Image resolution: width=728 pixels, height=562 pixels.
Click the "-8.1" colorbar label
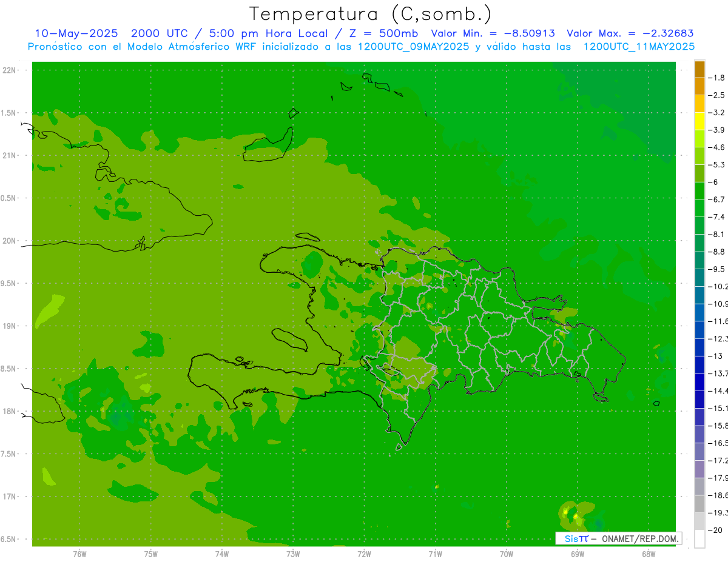click(716, 235)
